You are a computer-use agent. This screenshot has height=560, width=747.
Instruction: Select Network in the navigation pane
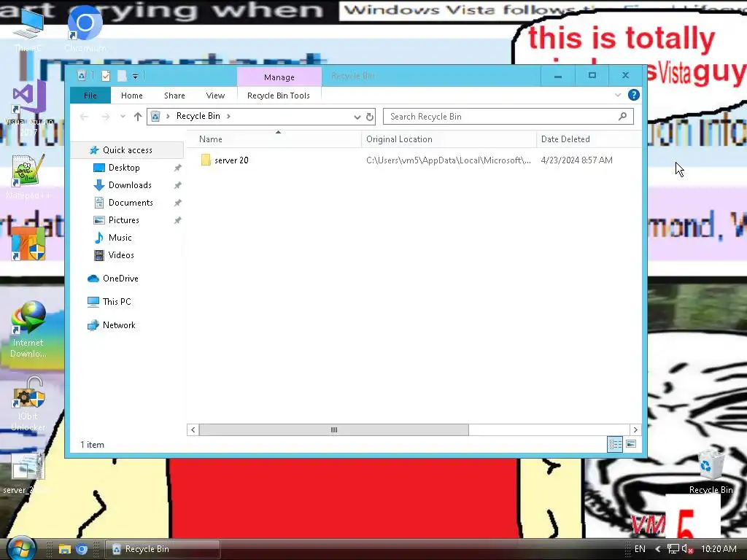(119, 325)
